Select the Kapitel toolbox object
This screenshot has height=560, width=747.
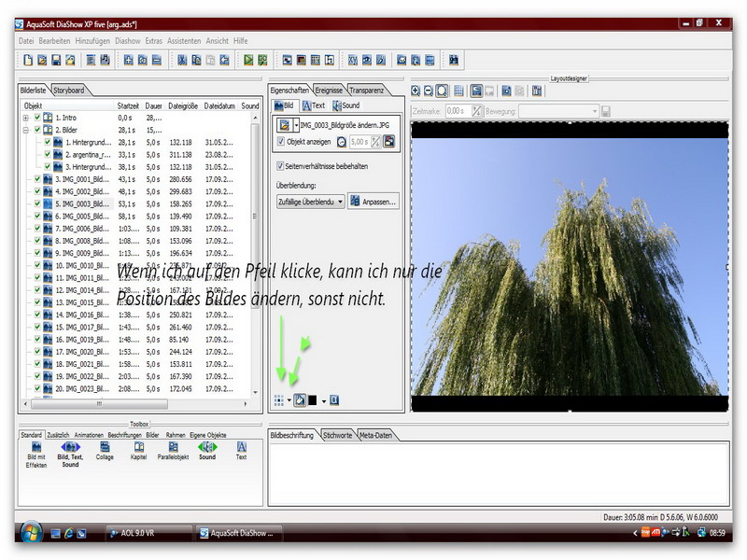pyautogui.click(x=138, y=447)
